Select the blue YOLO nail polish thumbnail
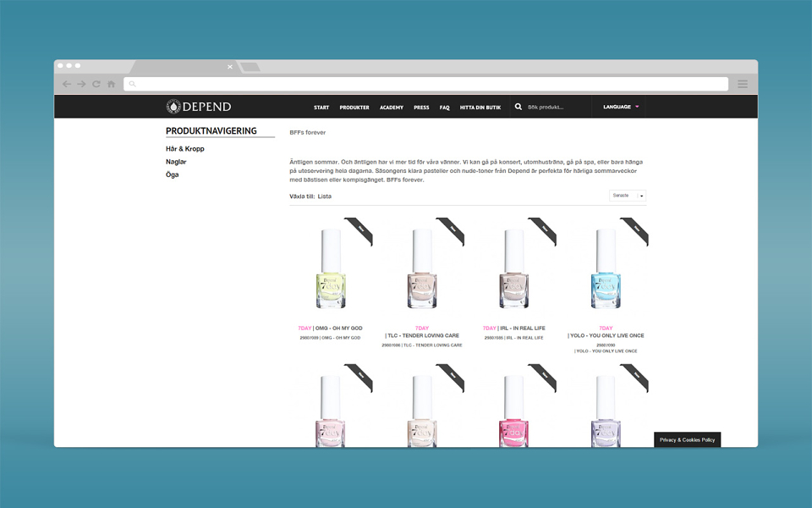Image resolution: width=812 pixels, height=508 pixels. (x=606, y=268)
